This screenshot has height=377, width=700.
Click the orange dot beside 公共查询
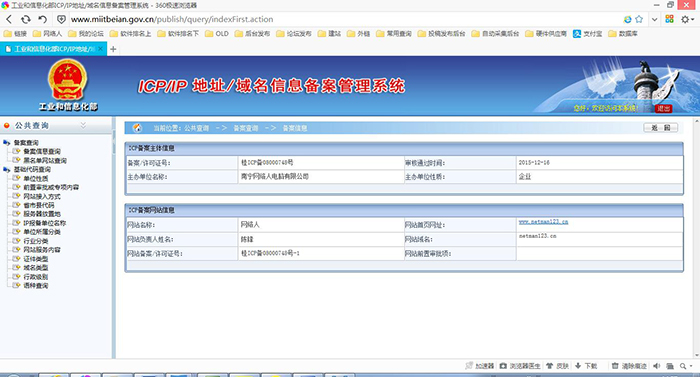[x=7, y=126]
